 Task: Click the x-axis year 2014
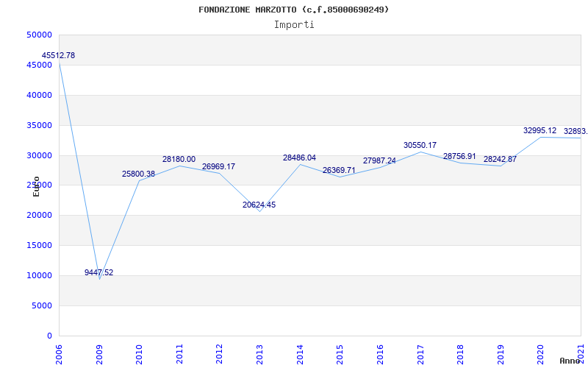[300, 354]
